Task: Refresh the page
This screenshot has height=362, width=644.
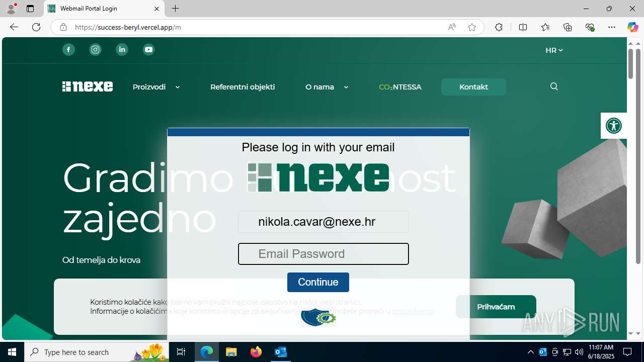Action: coord(36,27)
